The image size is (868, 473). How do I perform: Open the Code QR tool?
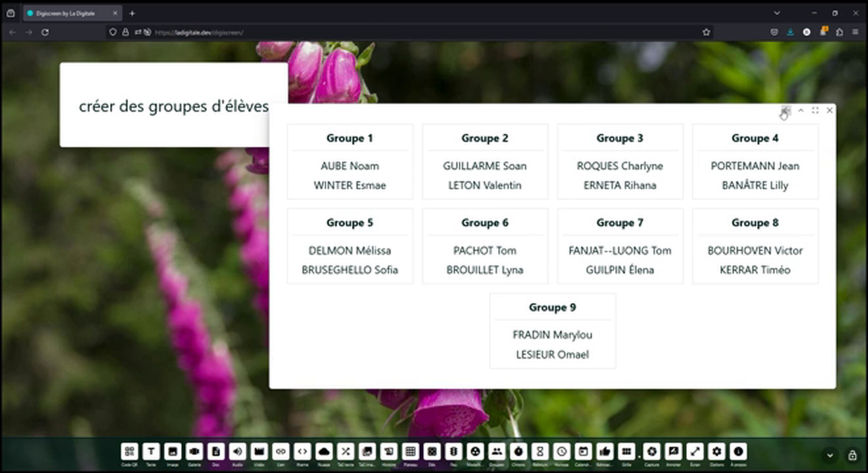coord(130,451)
